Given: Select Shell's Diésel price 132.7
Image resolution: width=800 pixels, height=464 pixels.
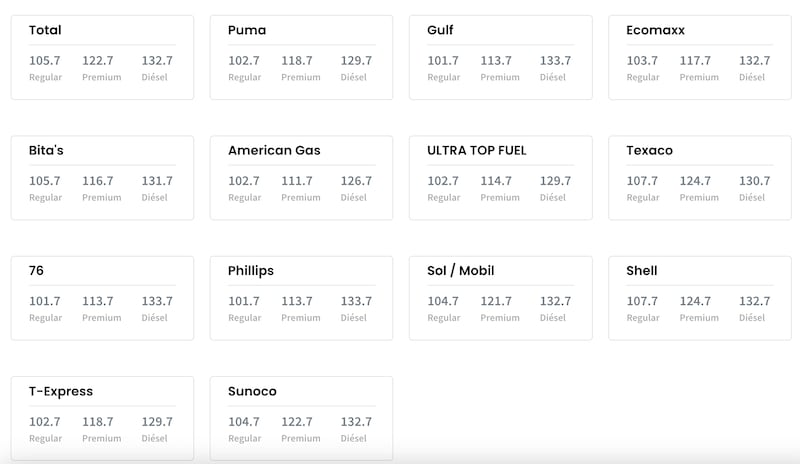Looking at the screenshot, I should point(755,301).
